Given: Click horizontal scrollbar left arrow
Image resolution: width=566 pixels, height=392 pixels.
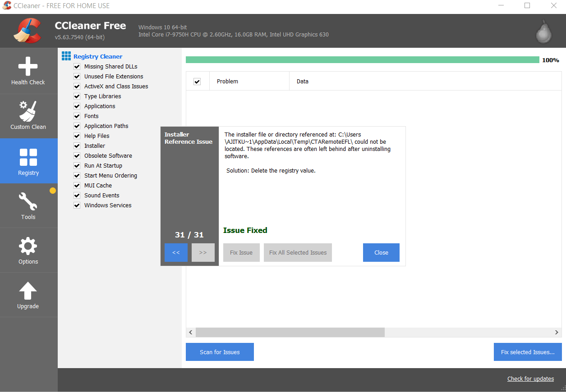Looking at the screenshot, I should (x=191, y=332).
